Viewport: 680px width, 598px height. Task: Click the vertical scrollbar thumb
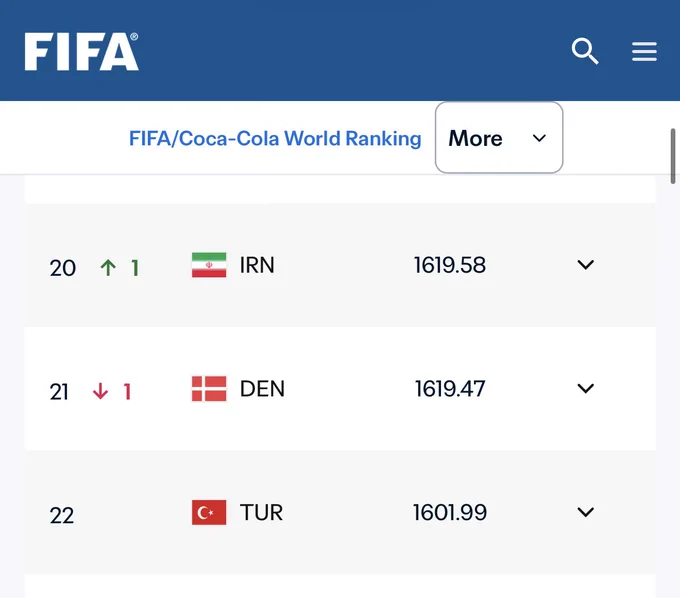click(673, 156)
